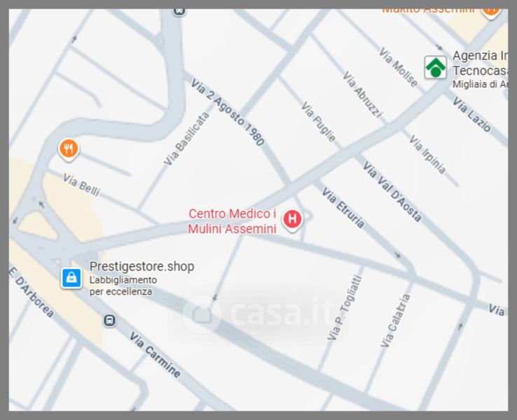Click the Via Val D'Aosta street label
The height and width of the screenshot is (420, 517).
pos(392,191)
